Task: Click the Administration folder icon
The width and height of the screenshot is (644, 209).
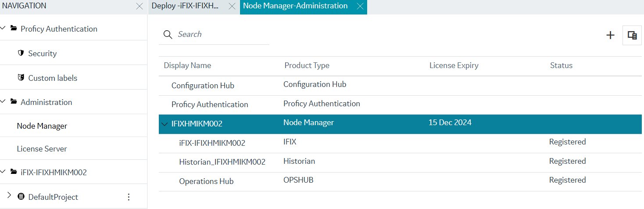Action: click(x=13, y=102)
